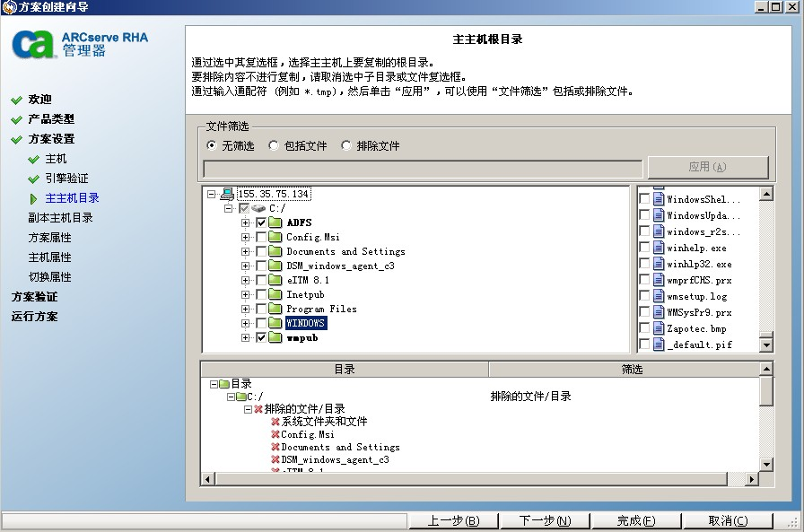The image size is (804, 532).
Task: Expand the ADFS folder node
Action: [x=245, y=222]
